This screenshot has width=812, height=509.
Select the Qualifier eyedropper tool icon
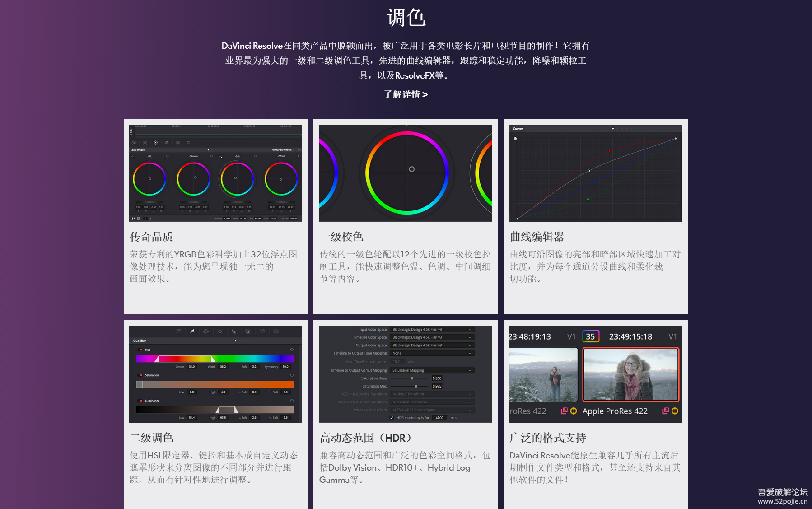[192, 332]
